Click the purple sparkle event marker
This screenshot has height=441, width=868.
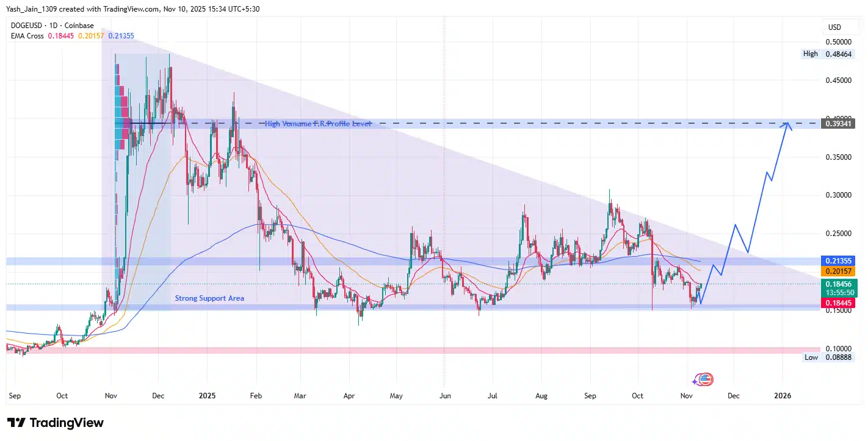[696, 381]
